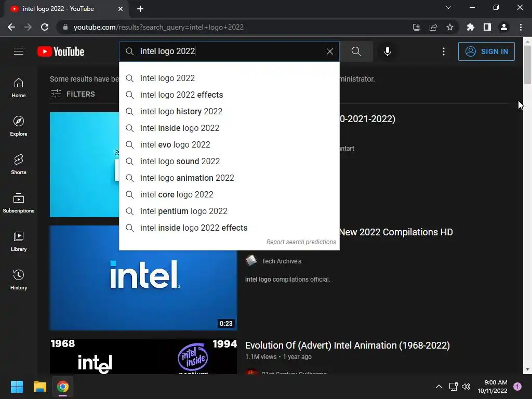Image resolution: width=532 pixels, height=399 pixels.
Task: Select suggestion "intel evo logo 2022"
Action: point(229,144)
